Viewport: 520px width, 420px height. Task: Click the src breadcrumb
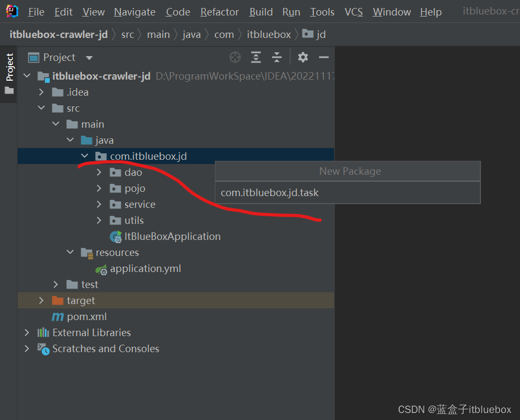coord(128,35)
